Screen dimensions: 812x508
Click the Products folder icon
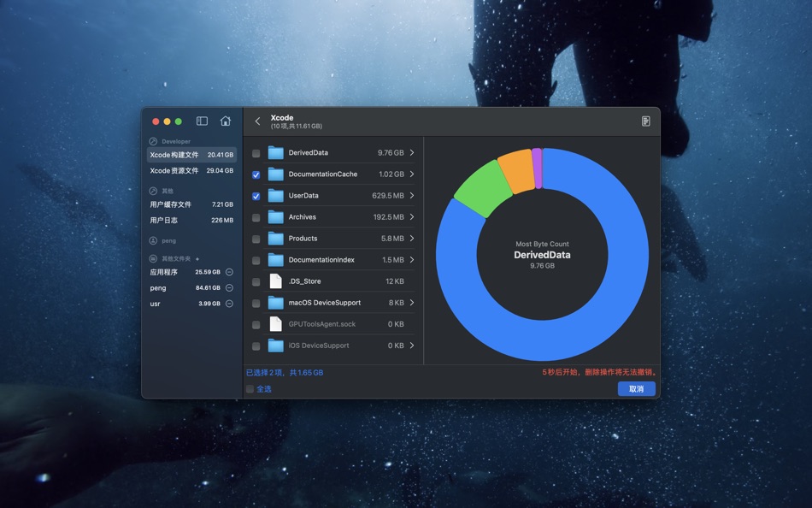pyautogui.click(x=275, y=239)
